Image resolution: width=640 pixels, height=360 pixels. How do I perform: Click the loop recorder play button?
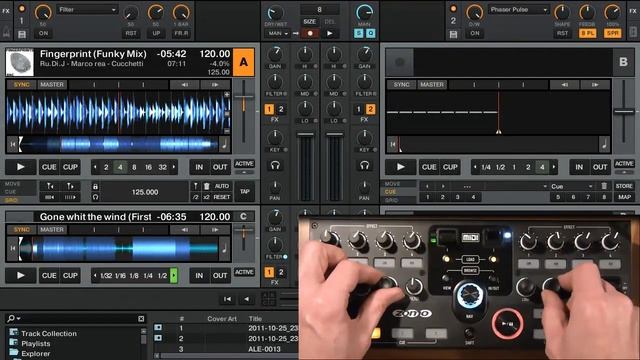click(330, 33)
